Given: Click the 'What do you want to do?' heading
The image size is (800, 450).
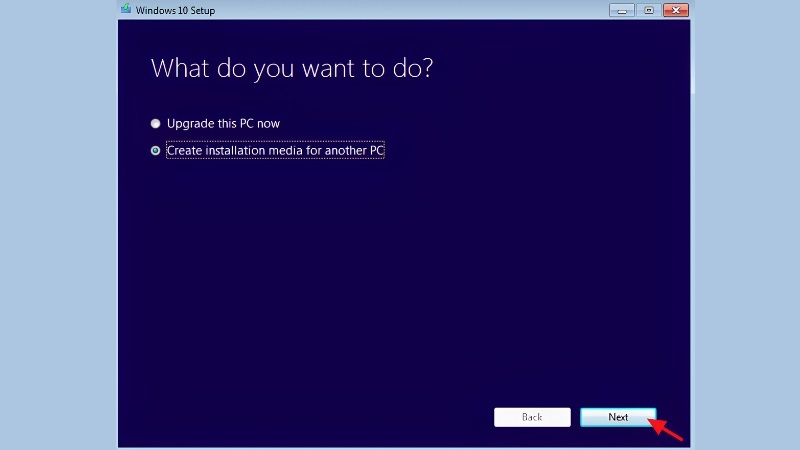Looking at the screenshot, I should point(292,68).
